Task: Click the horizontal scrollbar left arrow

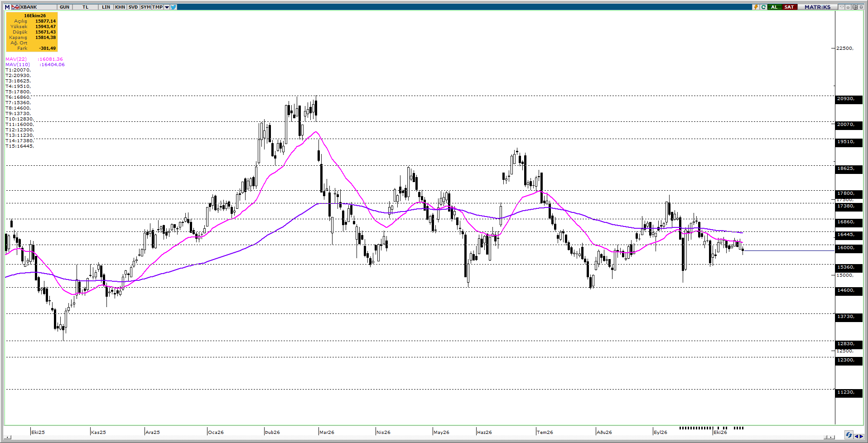Action: tap(7, 437)
